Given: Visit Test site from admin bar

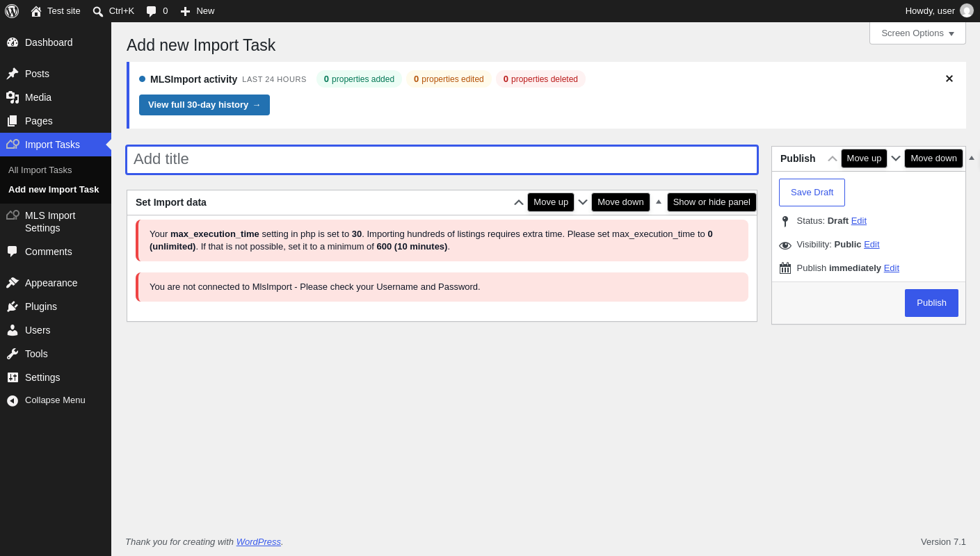Looking at the screenshot, I should tap(56, 11).
